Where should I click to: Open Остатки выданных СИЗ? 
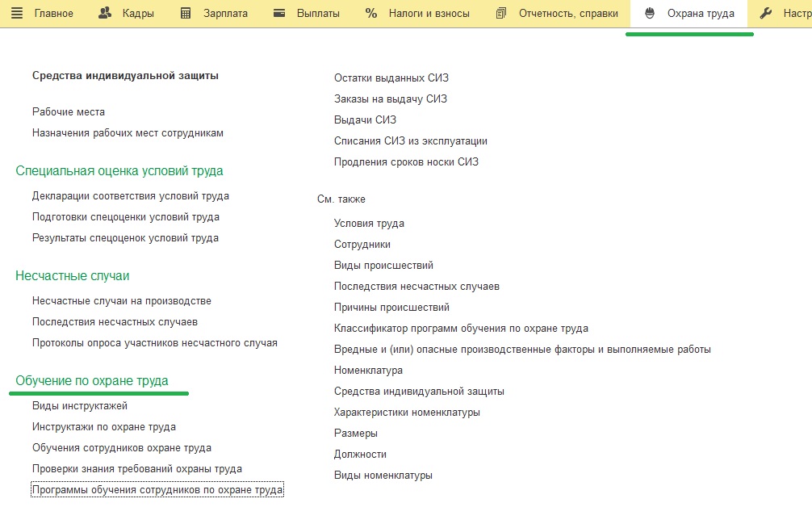(x=391, y=78)
